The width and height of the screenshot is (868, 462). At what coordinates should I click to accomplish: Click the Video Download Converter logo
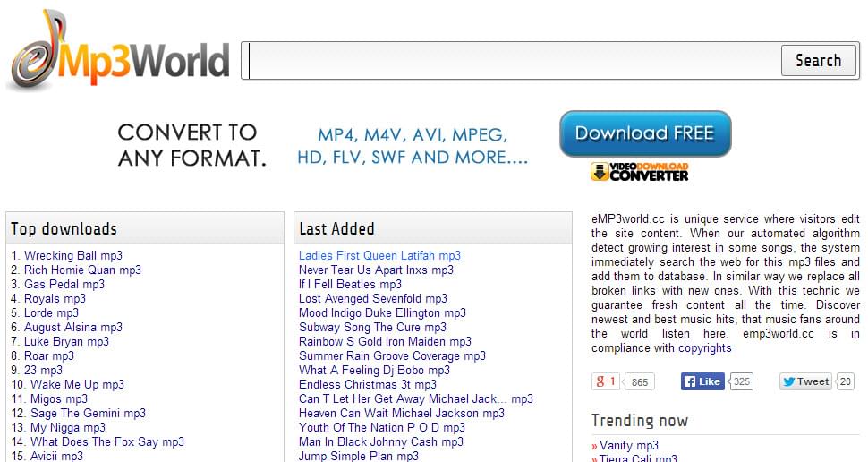pos(640,172)
